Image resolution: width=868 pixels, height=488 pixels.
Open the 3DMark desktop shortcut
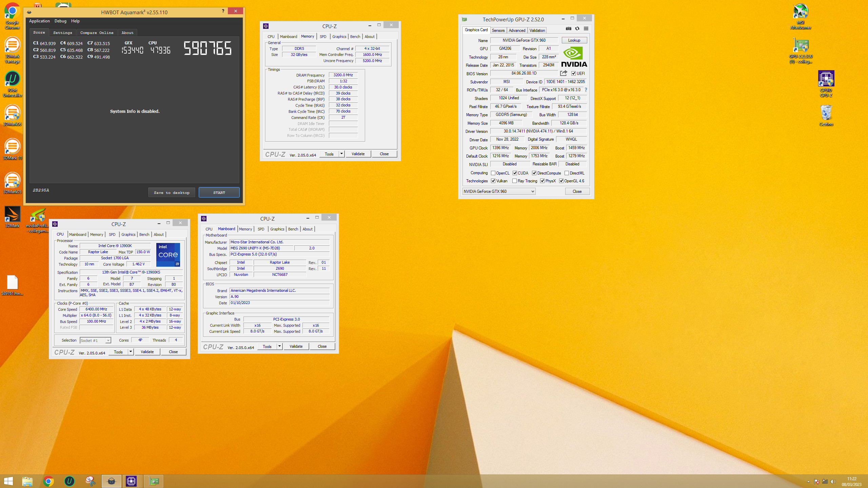[12, 217]
